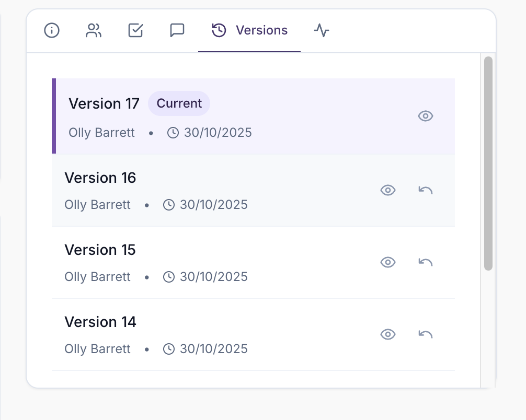Viewport: 526px width, 420px height.
Task: Click the clock icon next to Version 14's date
Action: 168,348
